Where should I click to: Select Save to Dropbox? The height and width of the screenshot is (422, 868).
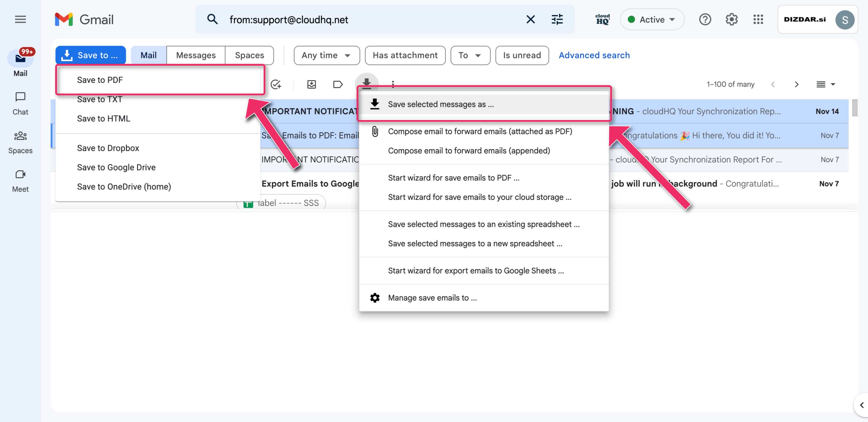pyautogui.click(x=158, y=148)
